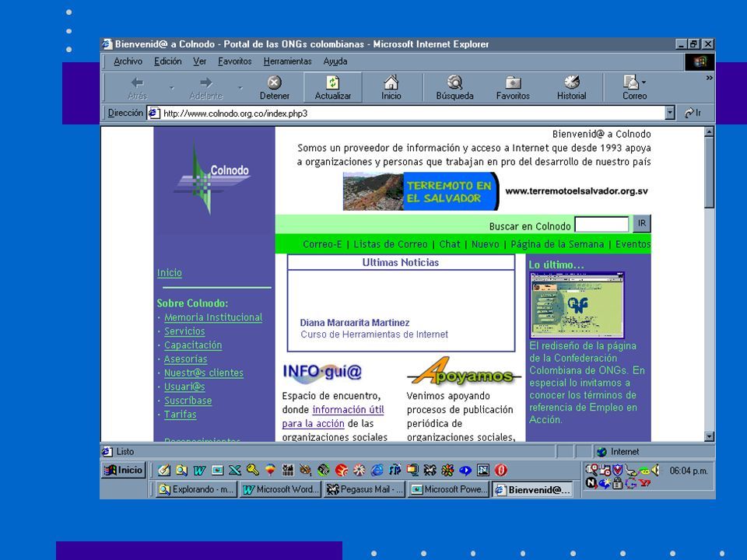This screenshot has height=560, width=747.
Task: Click the blue speech bubble quick launch icon
Action: click(x=465, y=471)
